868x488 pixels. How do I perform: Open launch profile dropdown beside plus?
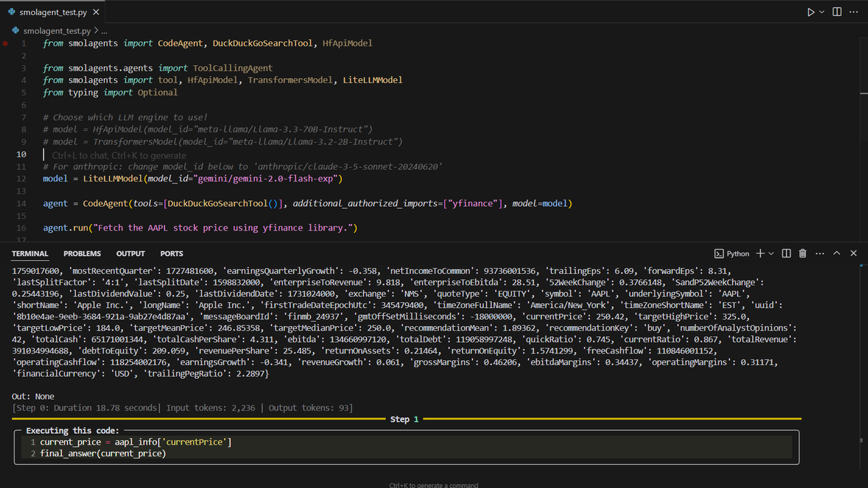772,254
